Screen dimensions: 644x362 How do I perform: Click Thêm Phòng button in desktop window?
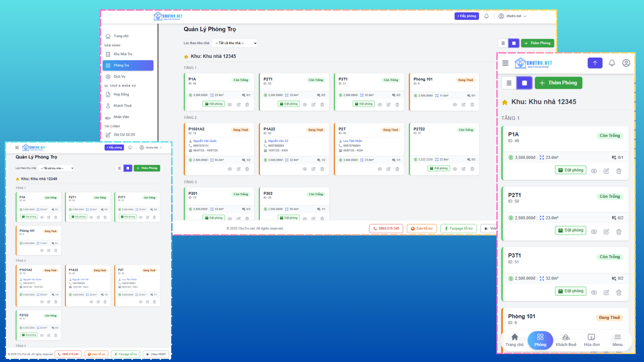(x=537, y=43)
